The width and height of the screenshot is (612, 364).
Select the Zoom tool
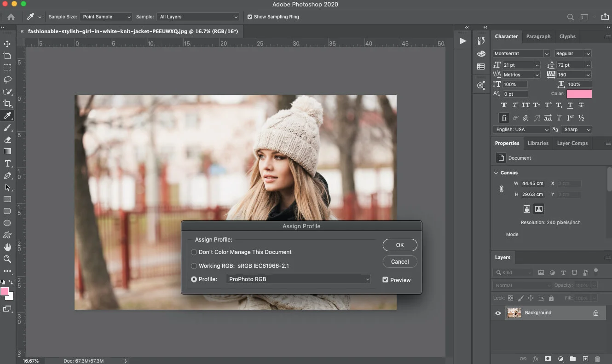tap(7, 259)
